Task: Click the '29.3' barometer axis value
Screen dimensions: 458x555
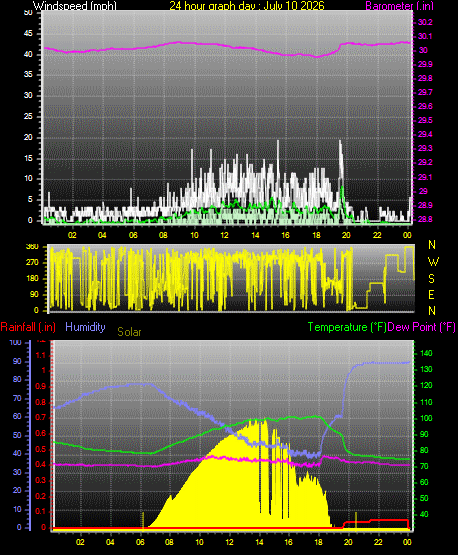Action: point(425,148)
